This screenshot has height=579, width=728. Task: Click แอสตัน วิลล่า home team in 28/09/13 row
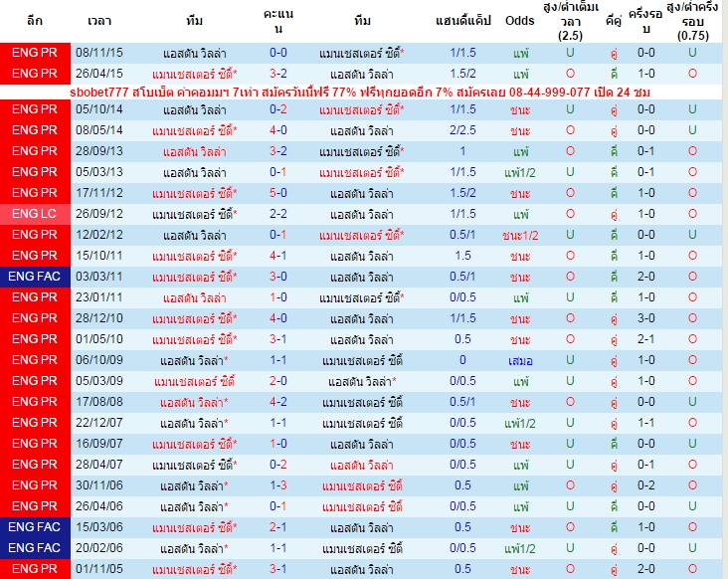coord(195,151)
